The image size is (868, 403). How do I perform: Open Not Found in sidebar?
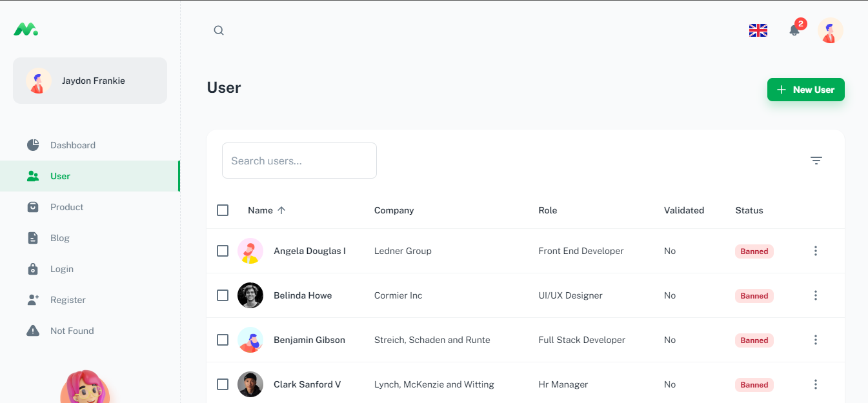pyautogui.click(x=90, y=331)
